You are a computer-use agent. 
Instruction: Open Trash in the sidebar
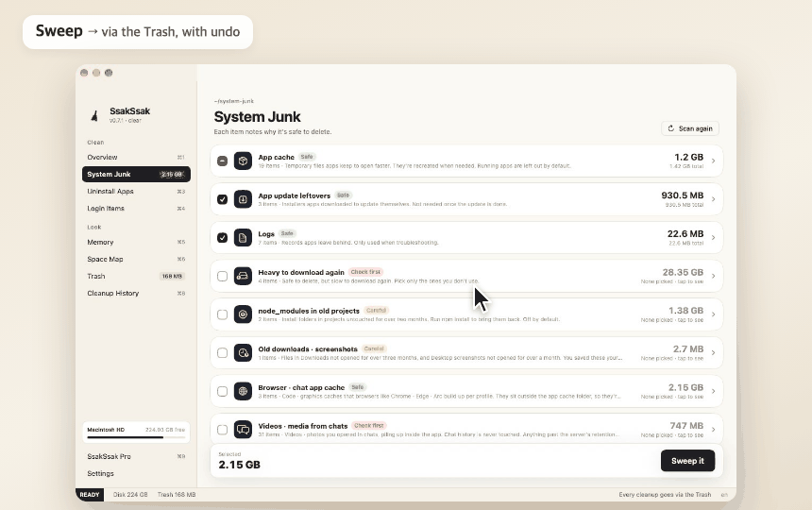[x=136, y=276]
